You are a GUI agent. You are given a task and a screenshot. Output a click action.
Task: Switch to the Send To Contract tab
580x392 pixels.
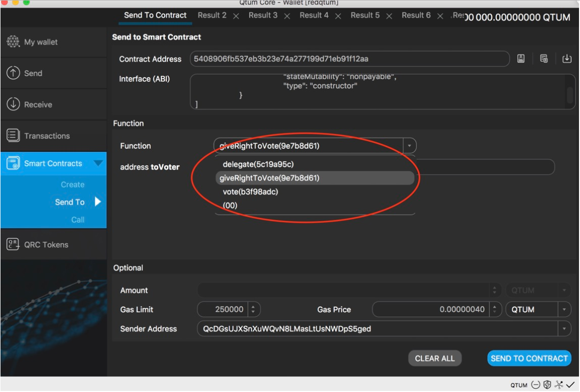[x=155, y=16]
